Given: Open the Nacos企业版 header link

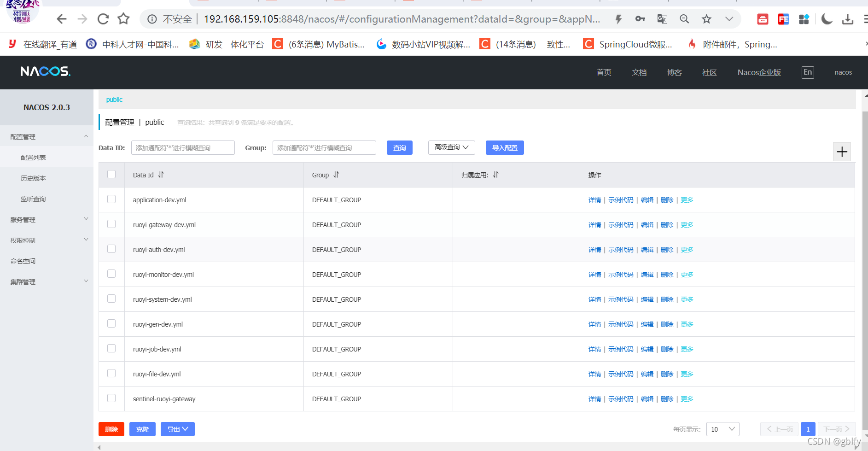Looking at the screenshot, I should 759,72.
